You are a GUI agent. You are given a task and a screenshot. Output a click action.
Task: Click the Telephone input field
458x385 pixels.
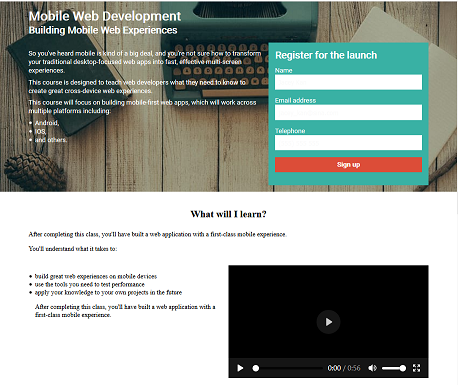tap(348, 142)
